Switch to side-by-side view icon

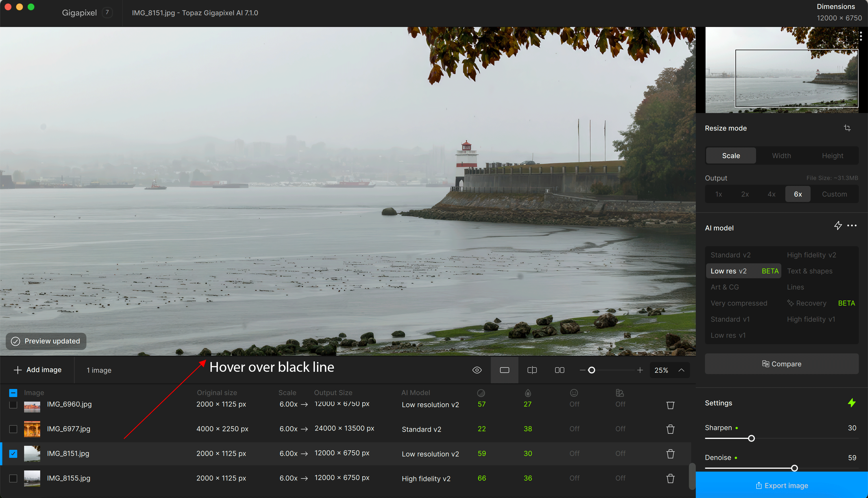pos(559,370)
